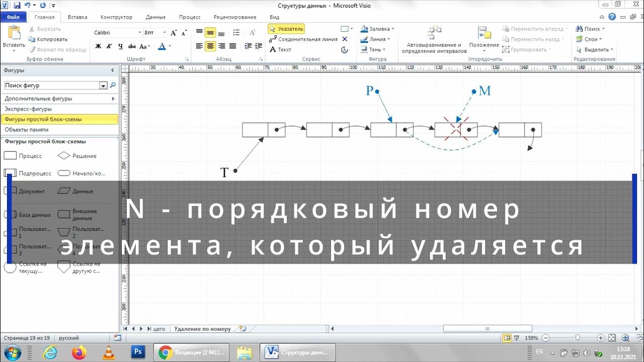
Task: Open the Положение position menu
Action: (x=484, y=40)
